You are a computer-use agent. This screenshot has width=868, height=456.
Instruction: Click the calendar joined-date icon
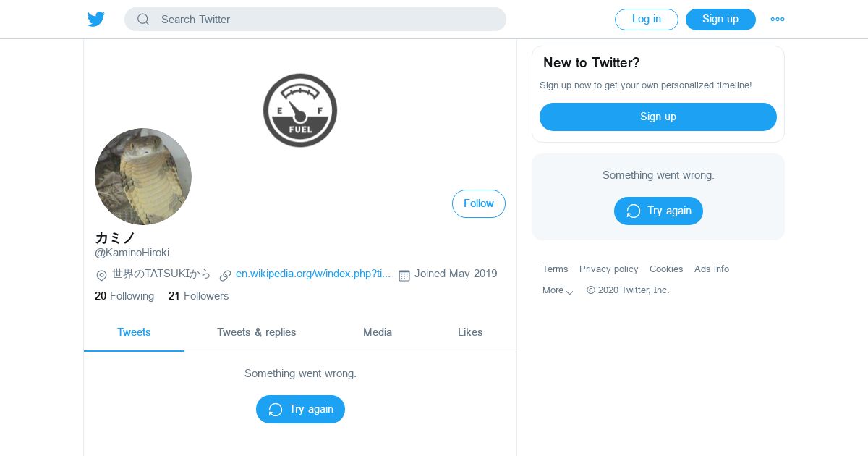(404, 275)
